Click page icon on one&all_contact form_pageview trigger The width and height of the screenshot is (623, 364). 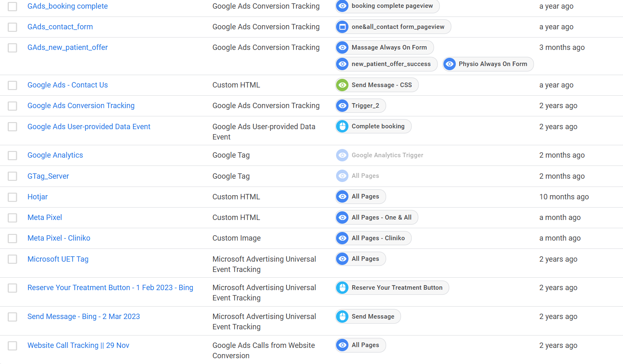point(343,27)
